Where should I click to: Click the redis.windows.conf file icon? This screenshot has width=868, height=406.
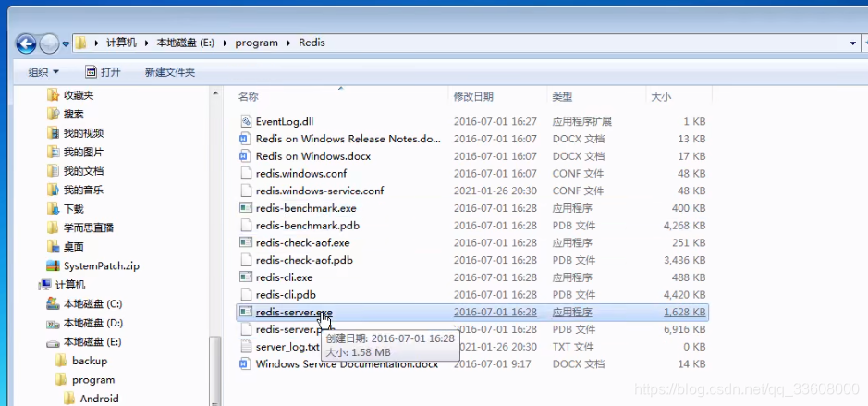point(246,173)
